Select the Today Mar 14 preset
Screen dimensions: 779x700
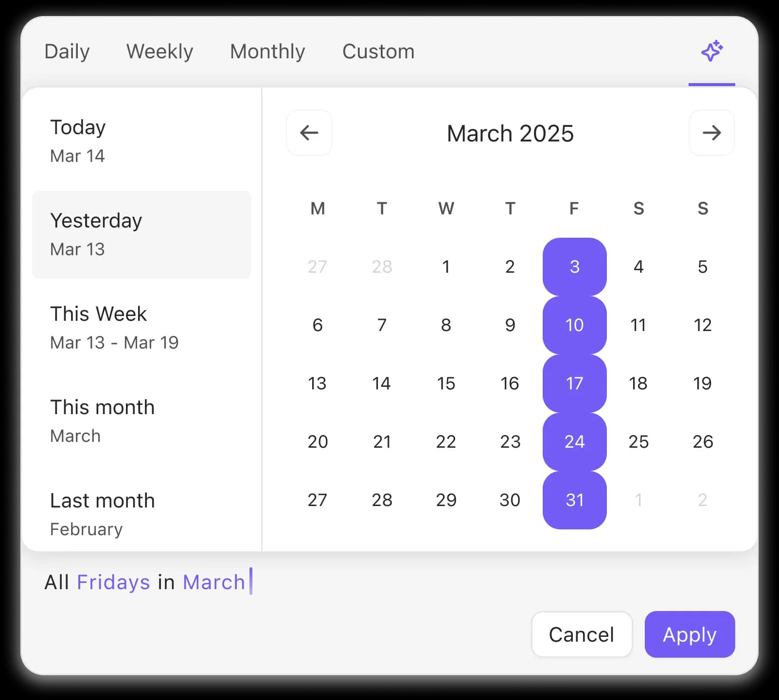(141, 140)
